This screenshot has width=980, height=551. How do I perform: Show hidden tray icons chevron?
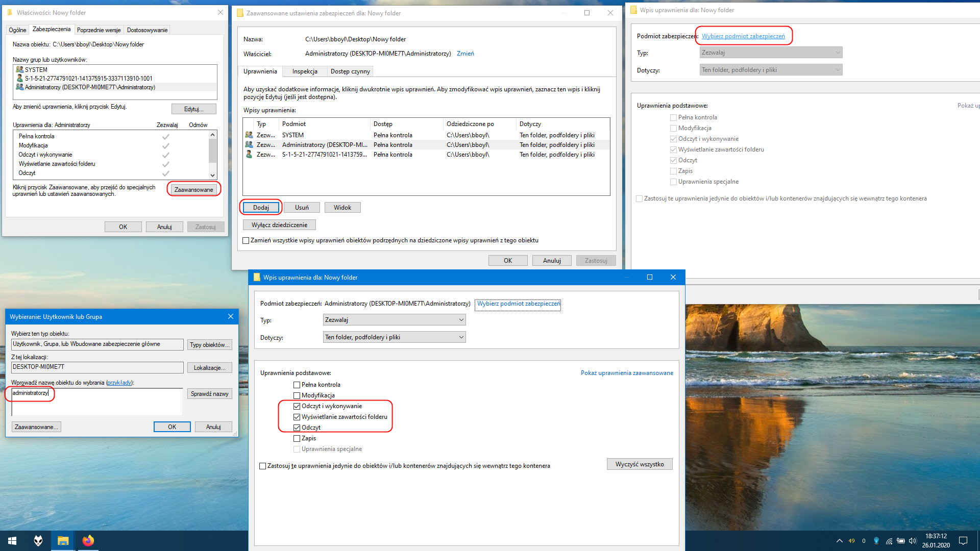coord(839,541)
